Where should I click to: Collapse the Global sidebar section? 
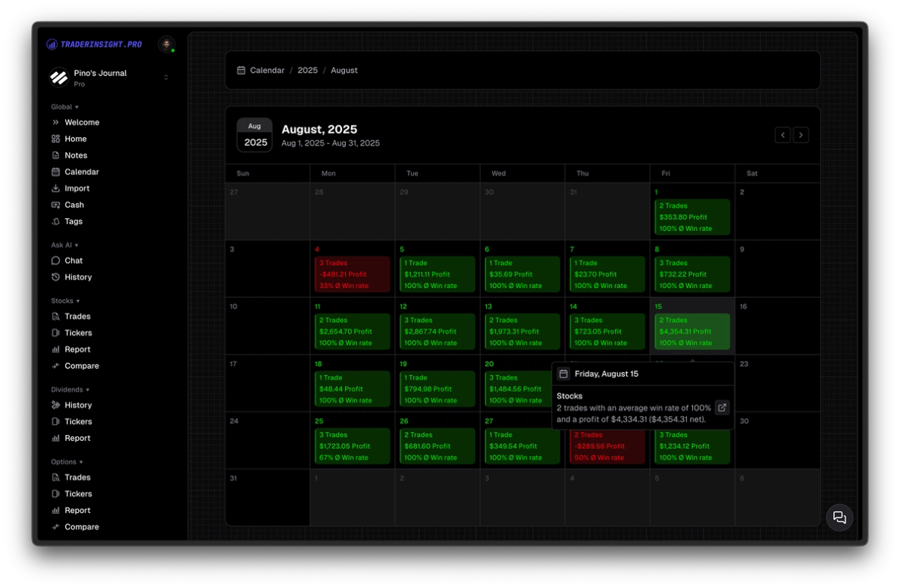64,107
